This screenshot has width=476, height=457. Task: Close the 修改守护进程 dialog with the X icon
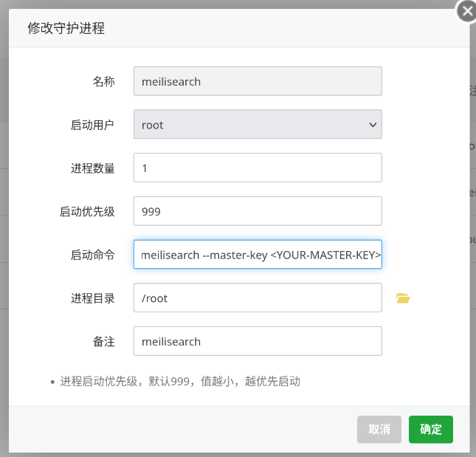coord(466,13)
